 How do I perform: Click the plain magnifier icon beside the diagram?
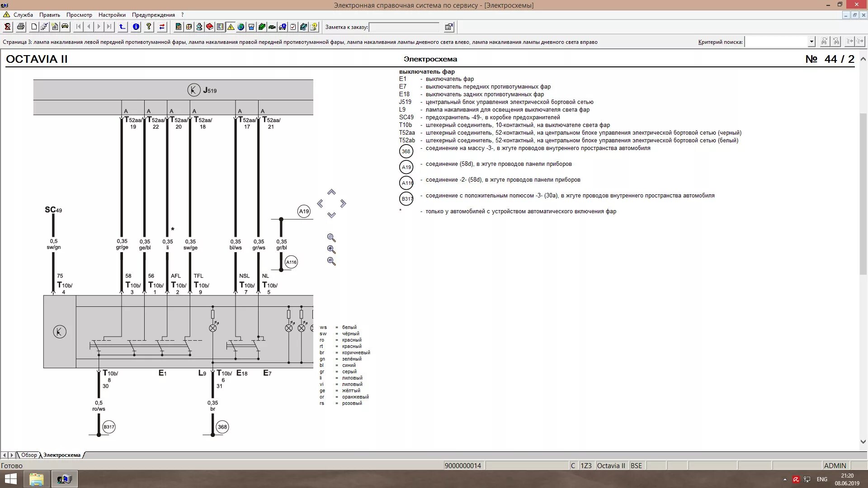331,238
